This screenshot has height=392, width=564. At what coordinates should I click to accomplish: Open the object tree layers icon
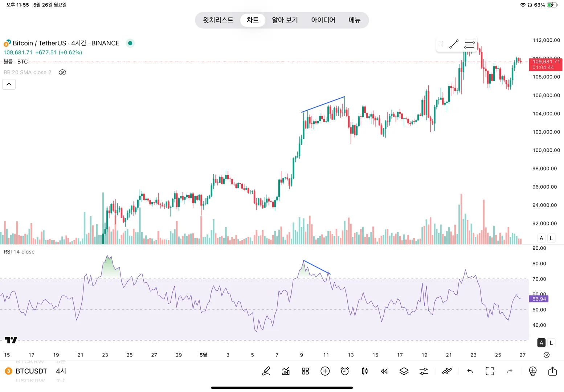click(404, 371)
